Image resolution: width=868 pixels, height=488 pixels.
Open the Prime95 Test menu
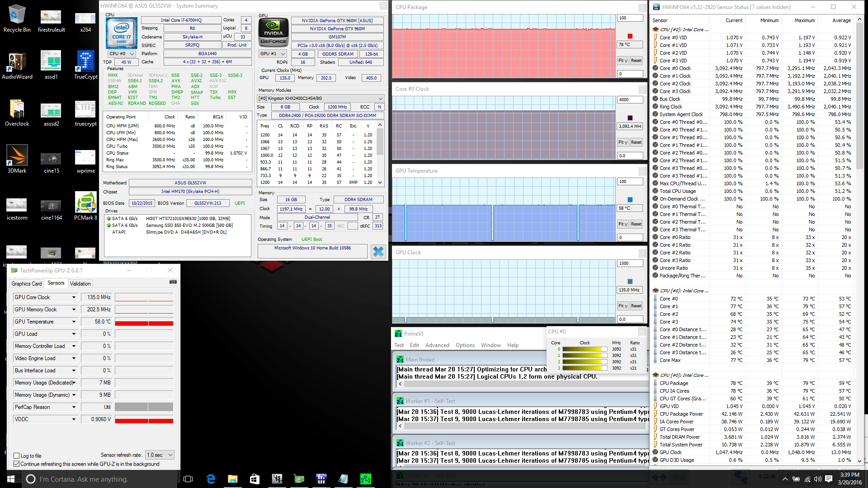(399, 345)
